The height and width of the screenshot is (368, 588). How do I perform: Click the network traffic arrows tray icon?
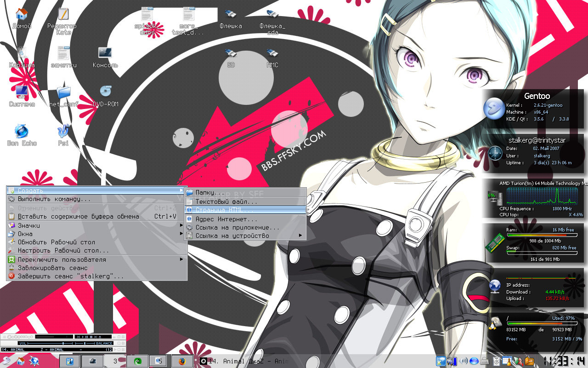(519, 361)
